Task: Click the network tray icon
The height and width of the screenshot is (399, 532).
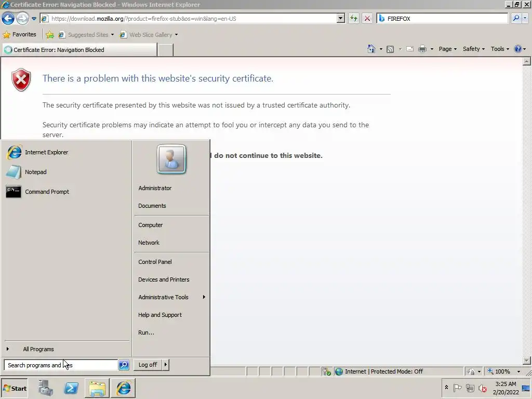Action: 470,388
